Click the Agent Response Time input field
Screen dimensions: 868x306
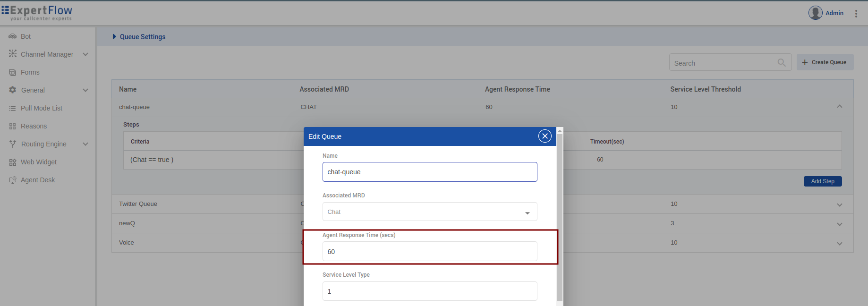coord(429,252)
